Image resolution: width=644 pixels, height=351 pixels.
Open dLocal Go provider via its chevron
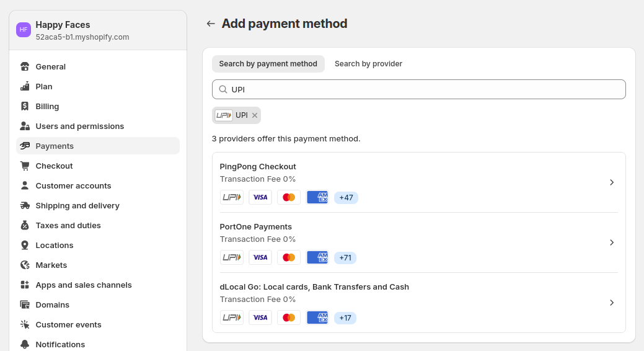612,303
